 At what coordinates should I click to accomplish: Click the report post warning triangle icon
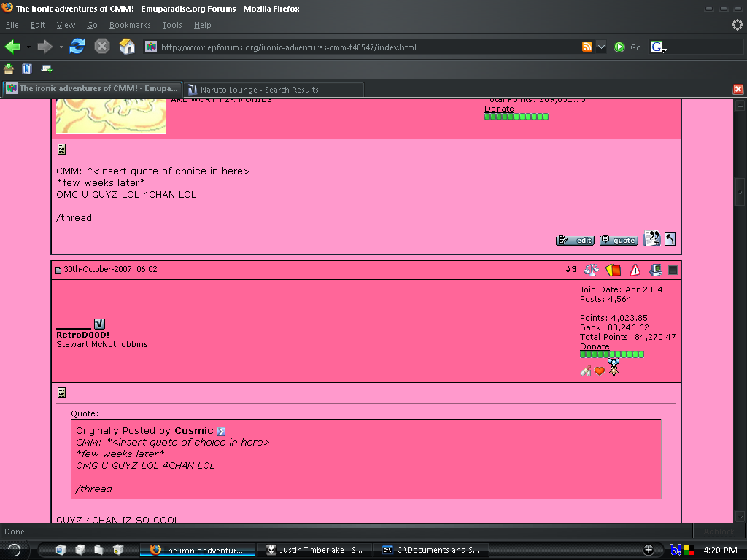[635, 270]
